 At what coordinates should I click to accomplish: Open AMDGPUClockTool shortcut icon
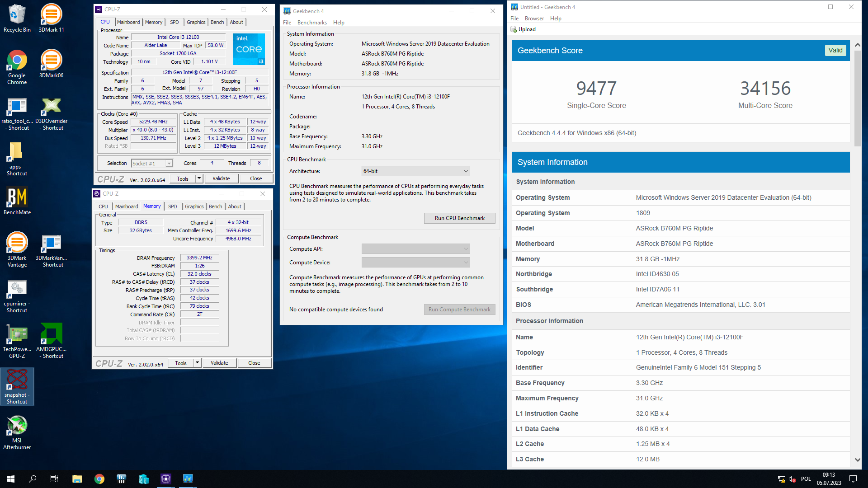click(x=51, y=342)
